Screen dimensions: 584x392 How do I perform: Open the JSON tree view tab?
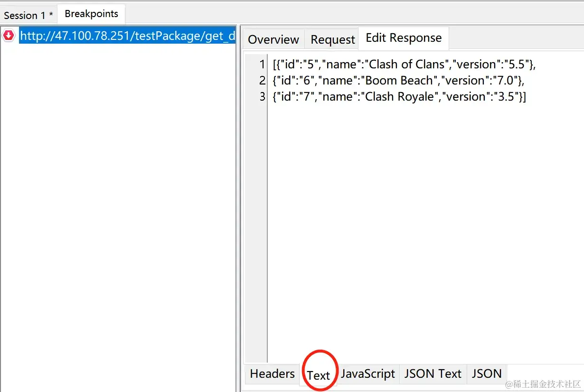(487, 373)
